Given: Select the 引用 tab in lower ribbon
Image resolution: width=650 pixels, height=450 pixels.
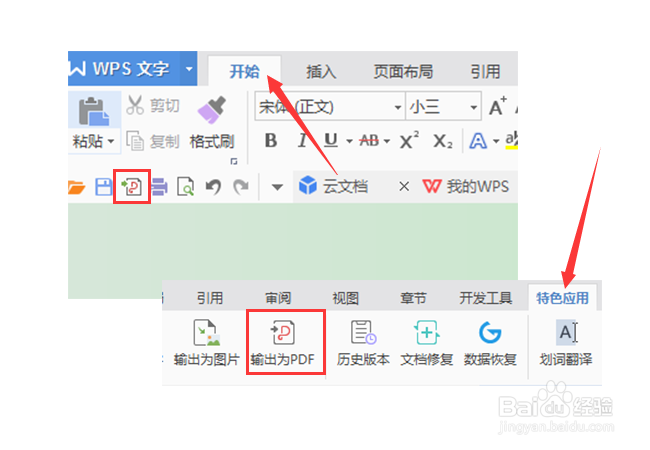Looking at the screenshot, I should (210, 298).
